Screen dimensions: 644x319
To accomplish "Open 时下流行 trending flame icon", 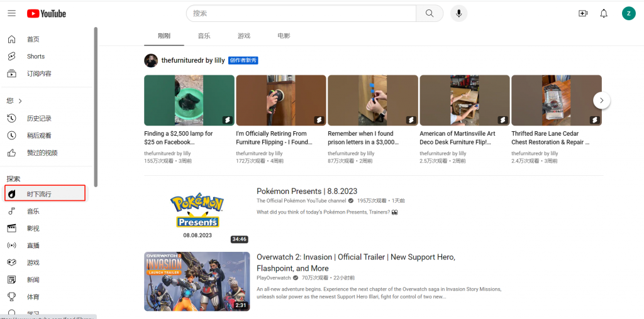I will (12, 194).
